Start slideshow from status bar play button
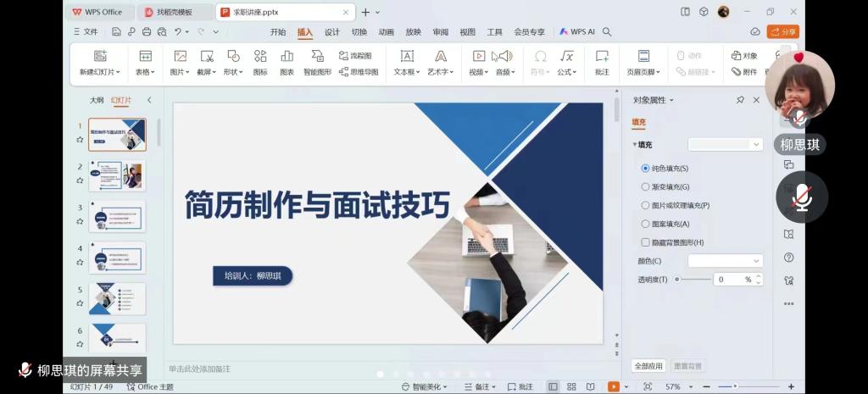 (613, 386)
